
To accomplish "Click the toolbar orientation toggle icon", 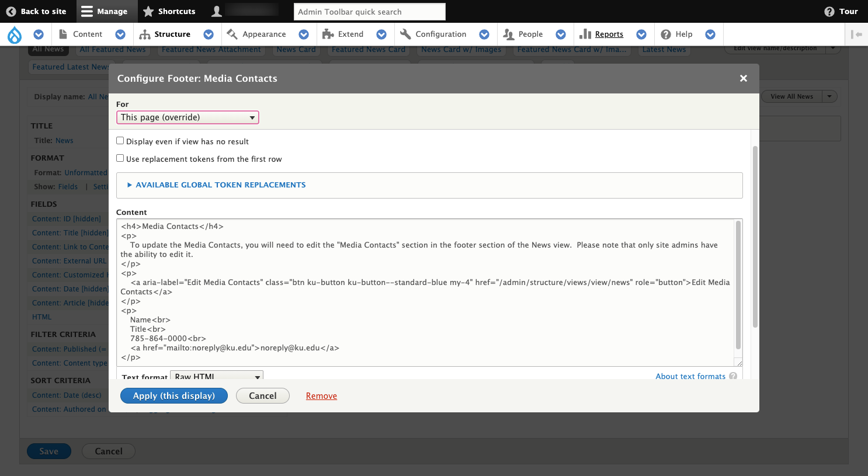I will pos(856,34).
